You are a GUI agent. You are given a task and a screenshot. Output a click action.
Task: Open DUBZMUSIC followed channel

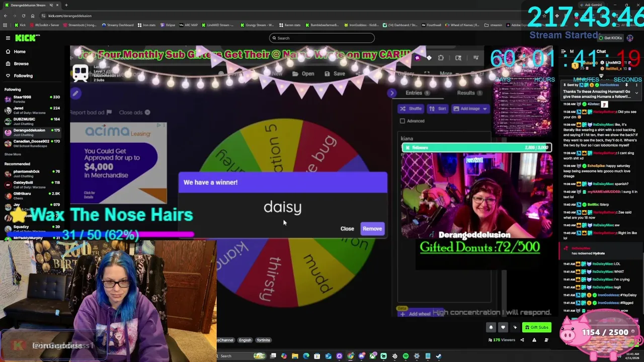pos(32,121)
